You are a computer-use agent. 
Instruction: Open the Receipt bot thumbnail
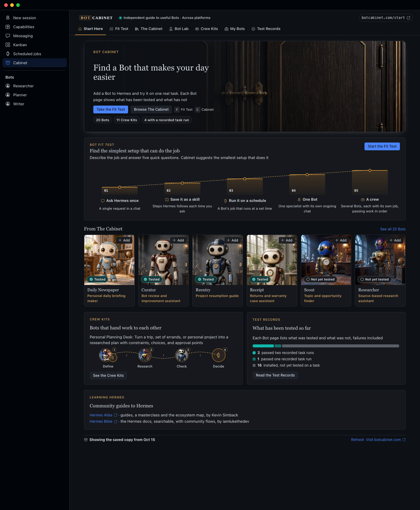(x=272, y=260)
